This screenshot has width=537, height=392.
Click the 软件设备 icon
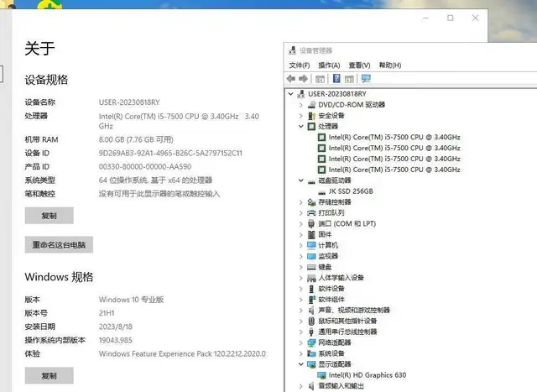[x=311, y=289]
